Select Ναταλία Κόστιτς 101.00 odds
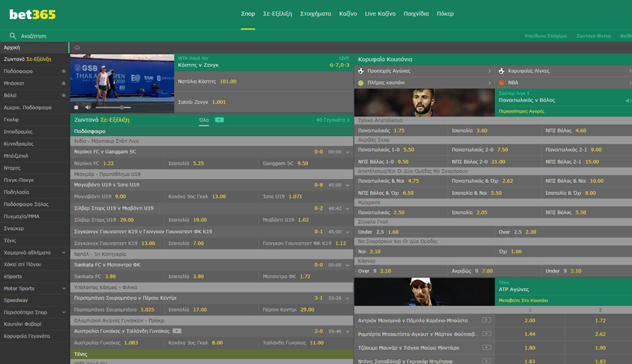 click(x=264, y=81)
